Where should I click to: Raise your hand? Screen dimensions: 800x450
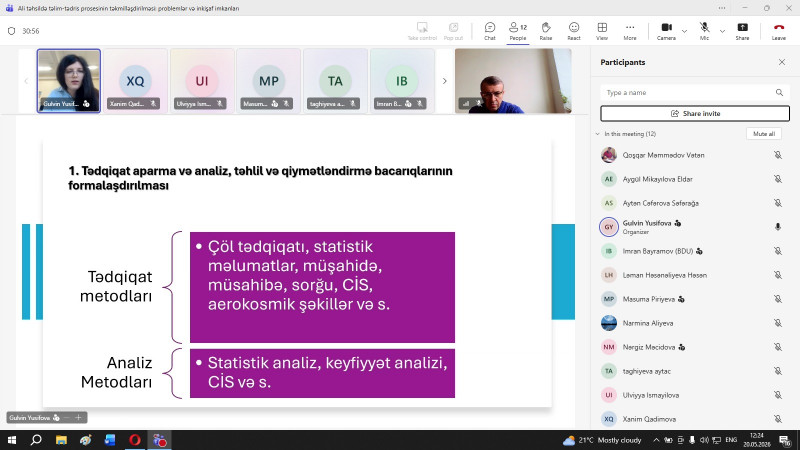click(x=545, y=31)
